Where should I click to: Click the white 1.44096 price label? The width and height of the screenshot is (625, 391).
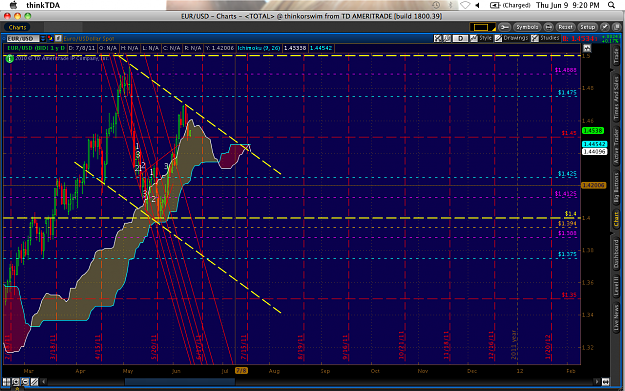click(594, 151)
